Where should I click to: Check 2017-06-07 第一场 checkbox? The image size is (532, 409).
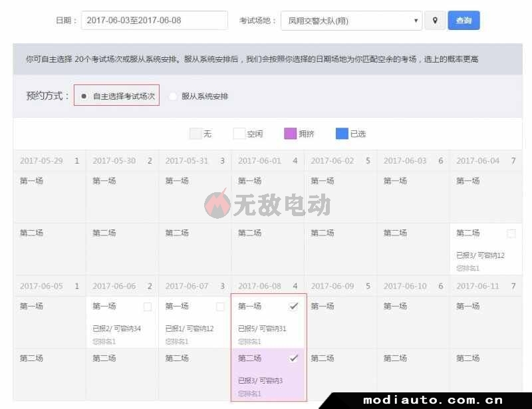tap(220, 307)
